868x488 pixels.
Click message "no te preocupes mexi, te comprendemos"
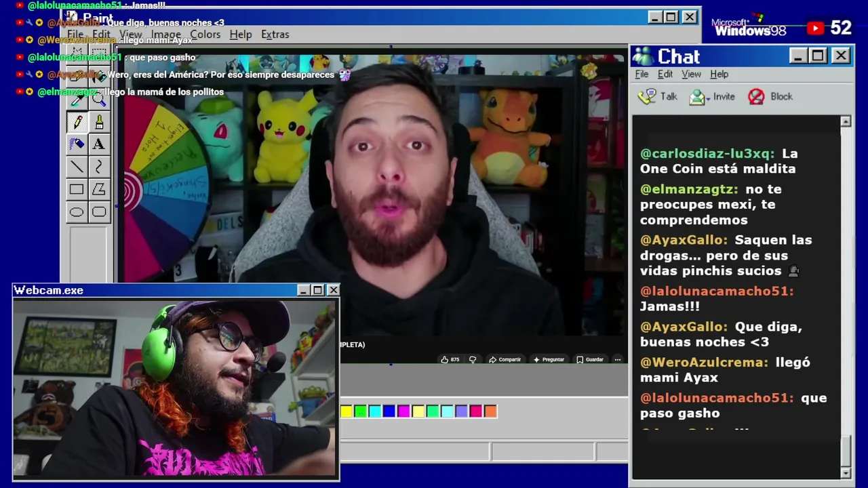point(711,204)
